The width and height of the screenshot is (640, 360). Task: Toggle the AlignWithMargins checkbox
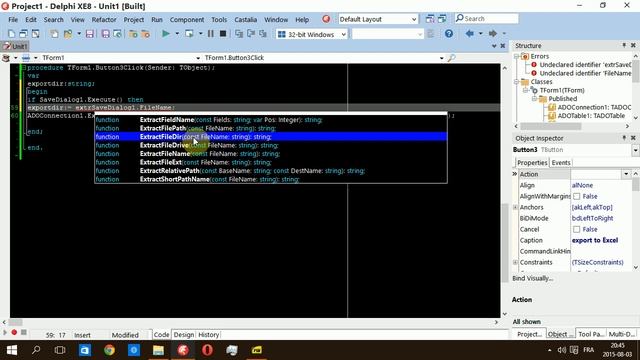click(576, 197)
